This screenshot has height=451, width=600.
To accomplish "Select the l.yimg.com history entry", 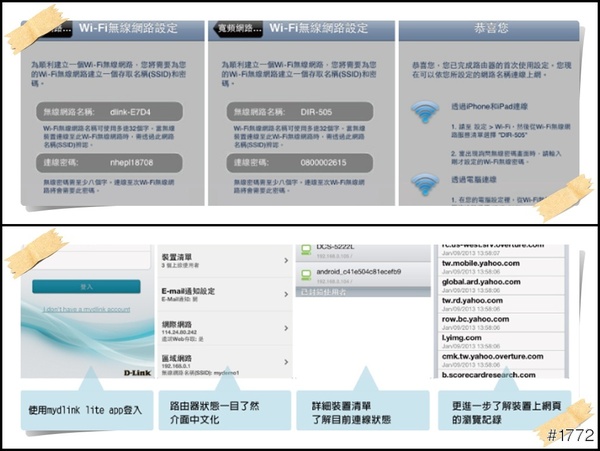I will tap(501, 341).
